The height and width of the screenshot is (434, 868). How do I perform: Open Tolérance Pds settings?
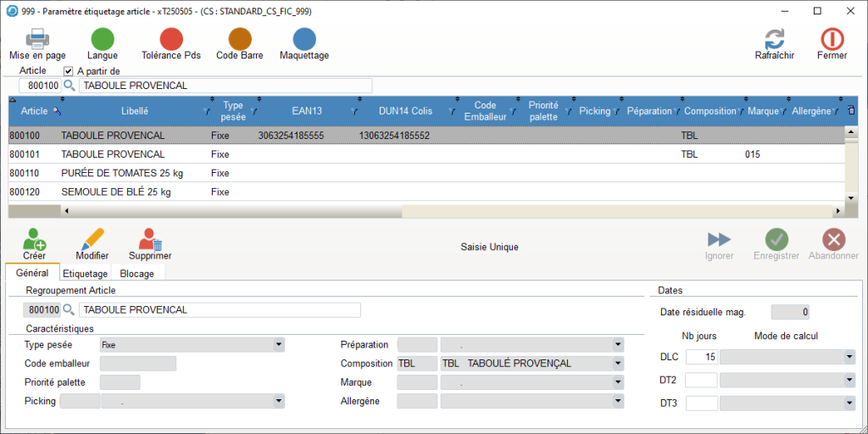(171, 39)
